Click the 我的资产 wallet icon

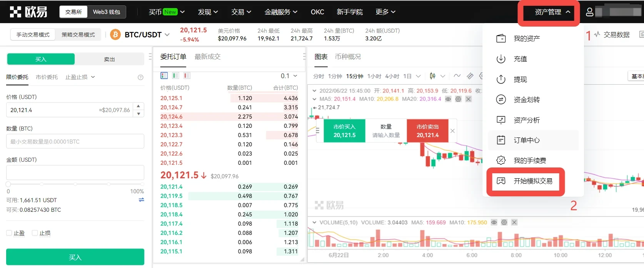501,39
